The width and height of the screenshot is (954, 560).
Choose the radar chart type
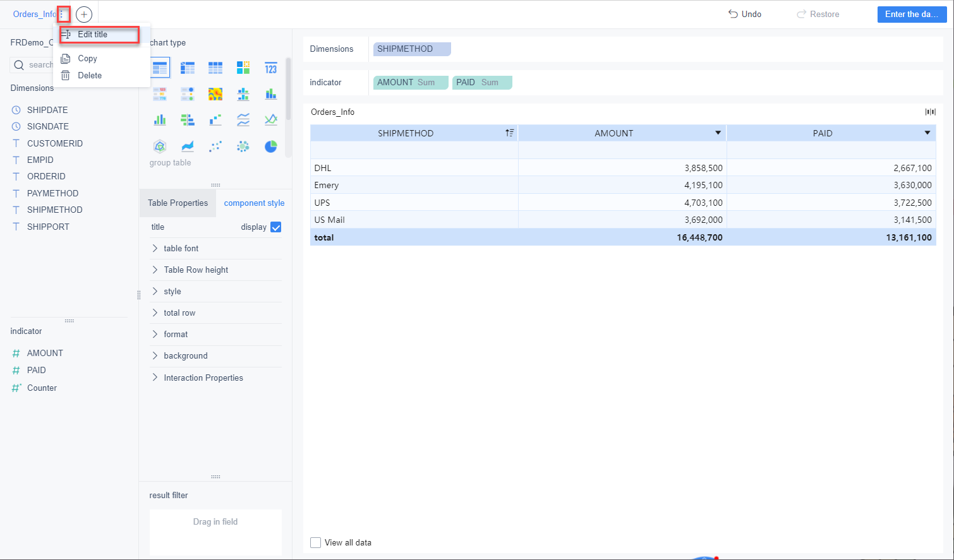(160, 146)
